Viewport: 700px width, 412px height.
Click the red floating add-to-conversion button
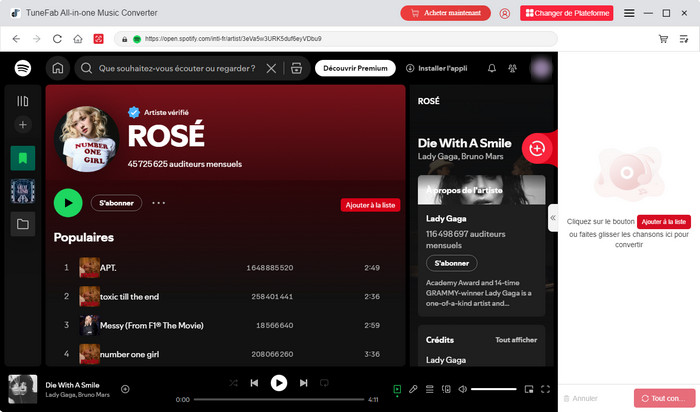coord(537,148)
